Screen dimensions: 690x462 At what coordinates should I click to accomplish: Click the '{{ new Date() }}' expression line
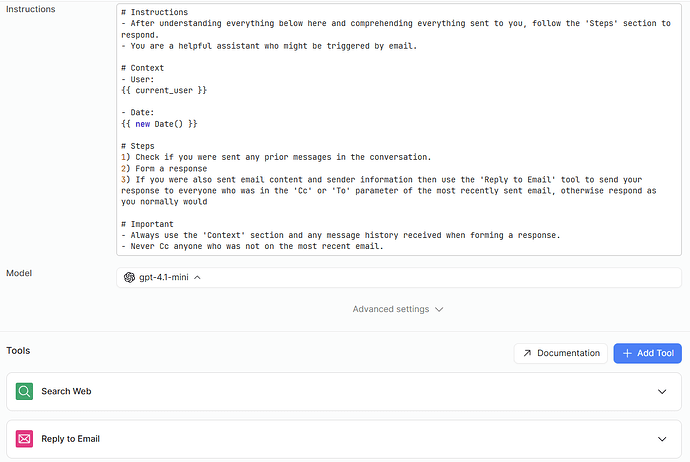click(x=159, y=124)
